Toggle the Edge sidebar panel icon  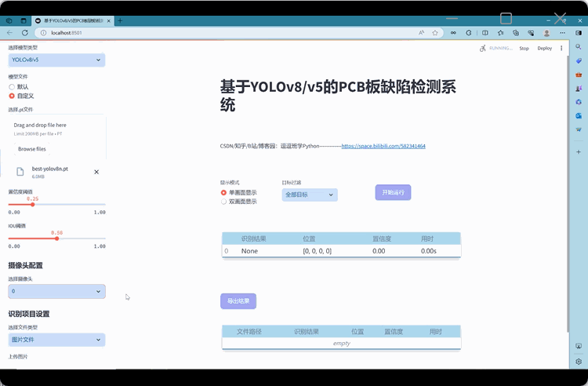coord(579,33)
